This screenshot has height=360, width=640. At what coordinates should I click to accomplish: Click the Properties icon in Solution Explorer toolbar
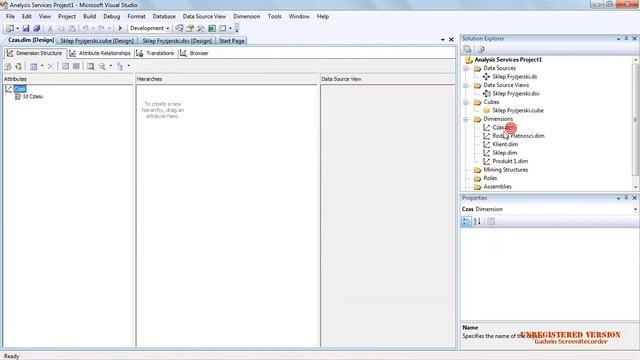click(467, 49)
